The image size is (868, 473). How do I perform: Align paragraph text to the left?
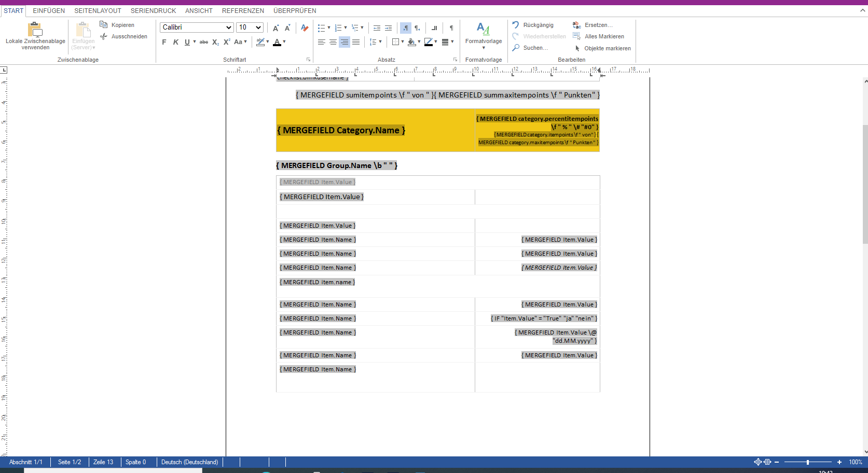[322, 42]
